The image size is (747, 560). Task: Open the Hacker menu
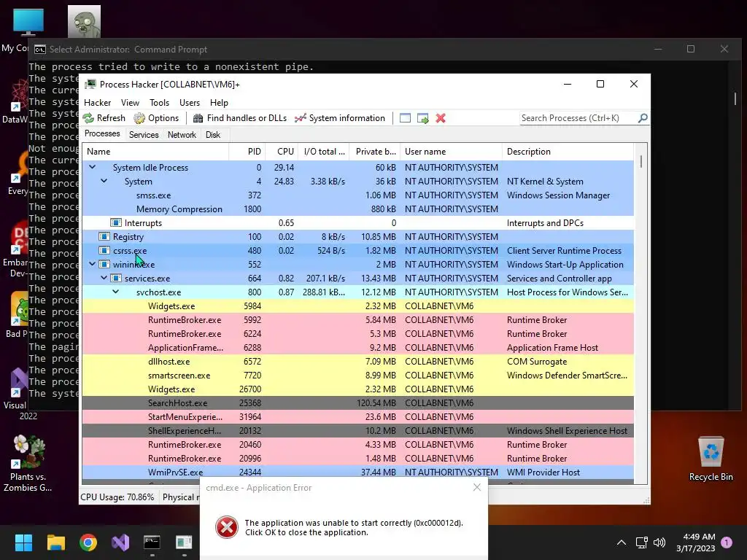click(97, 103)
